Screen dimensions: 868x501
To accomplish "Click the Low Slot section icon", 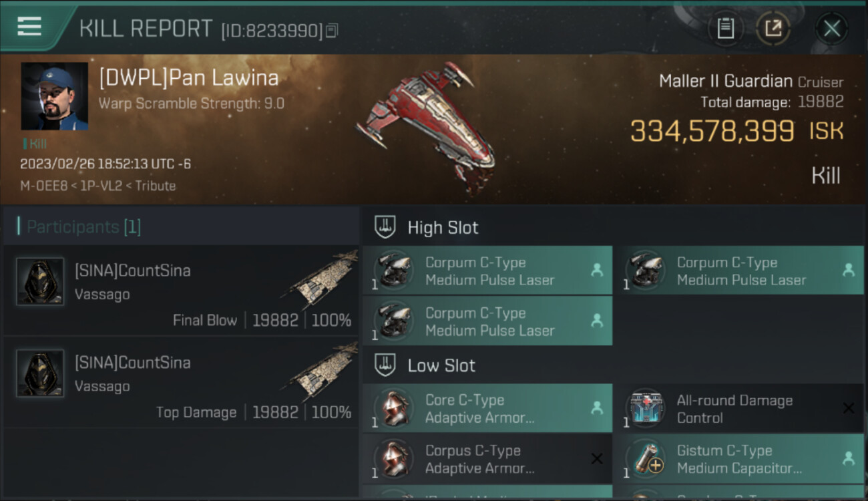I will pyautogui.click(x=385, y=365).
